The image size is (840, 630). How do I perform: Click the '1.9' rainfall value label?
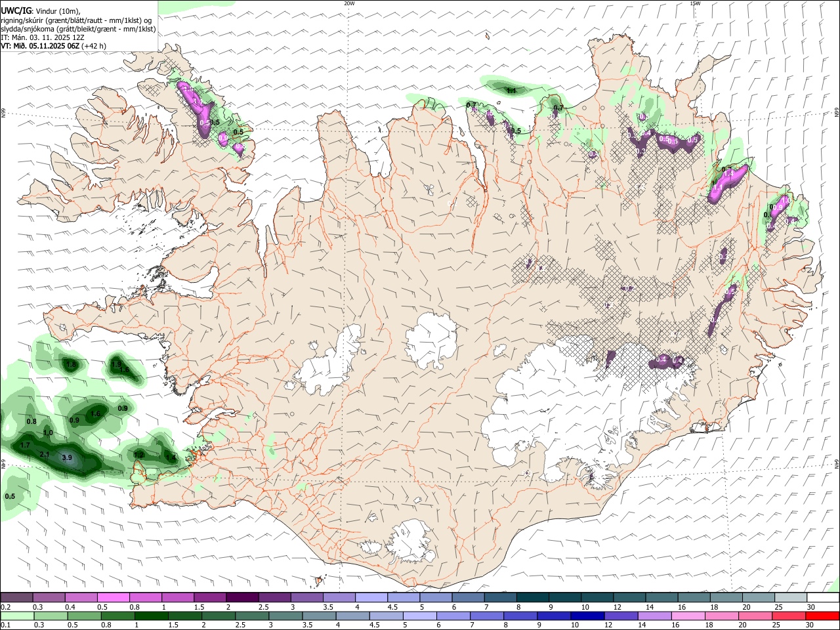pyautogui.click(x=116, y=364)
